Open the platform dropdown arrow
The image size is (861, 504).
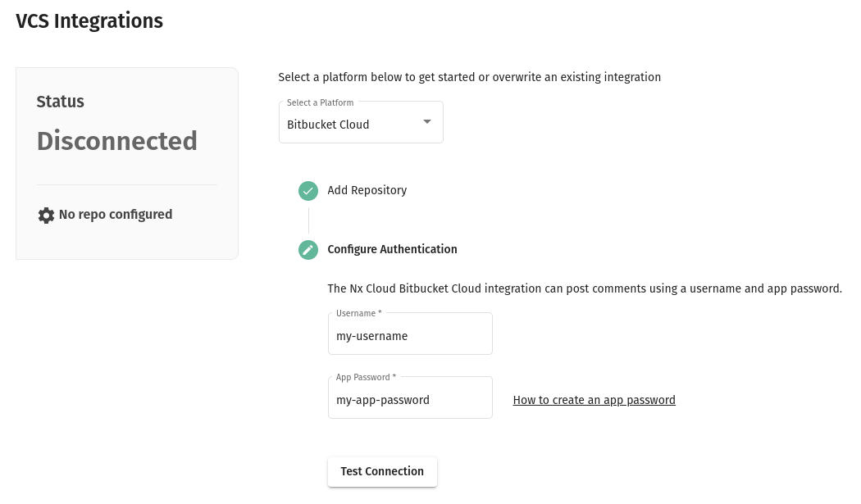426,122
